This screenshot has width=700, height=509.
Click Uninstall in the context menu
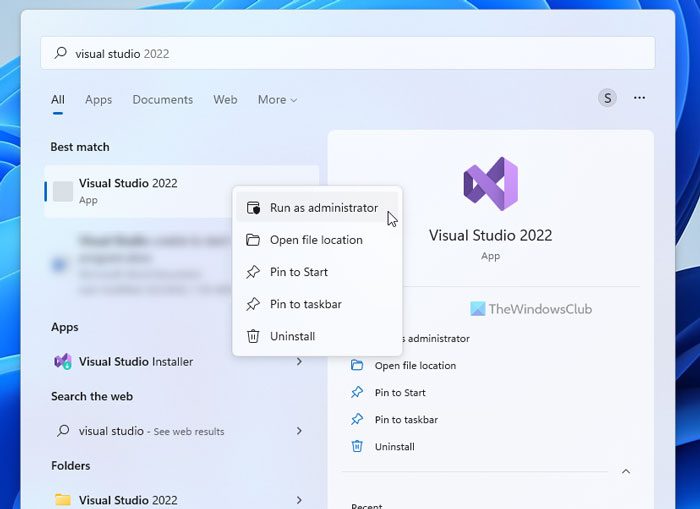(x=317, y=336)
